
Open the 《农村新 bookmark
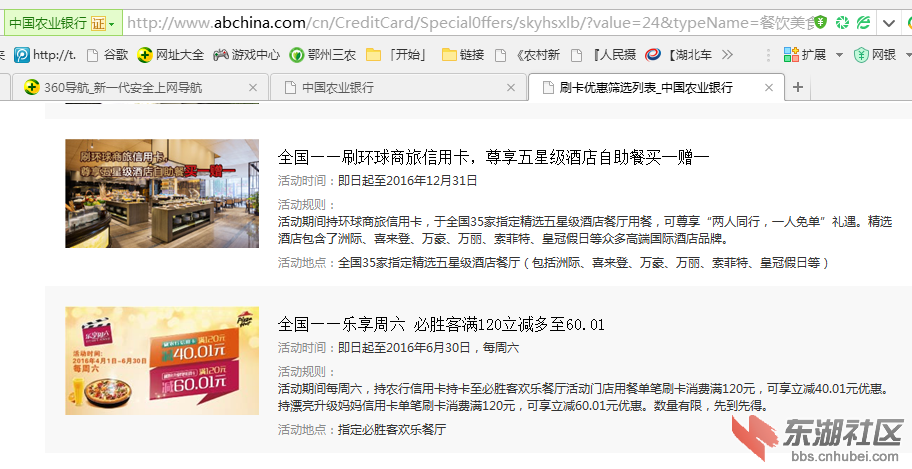(528, 55)
